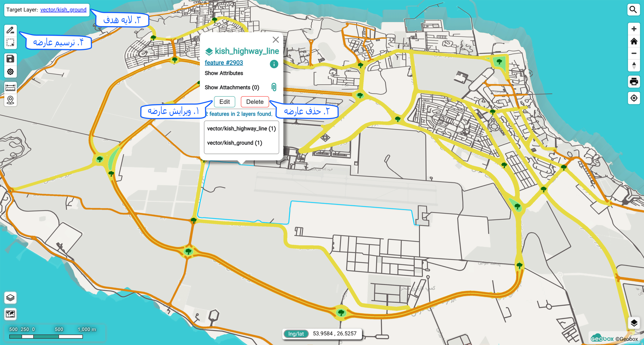Select the draw feature pencil tool
The image size is (644, 345).
pos(10,30)
